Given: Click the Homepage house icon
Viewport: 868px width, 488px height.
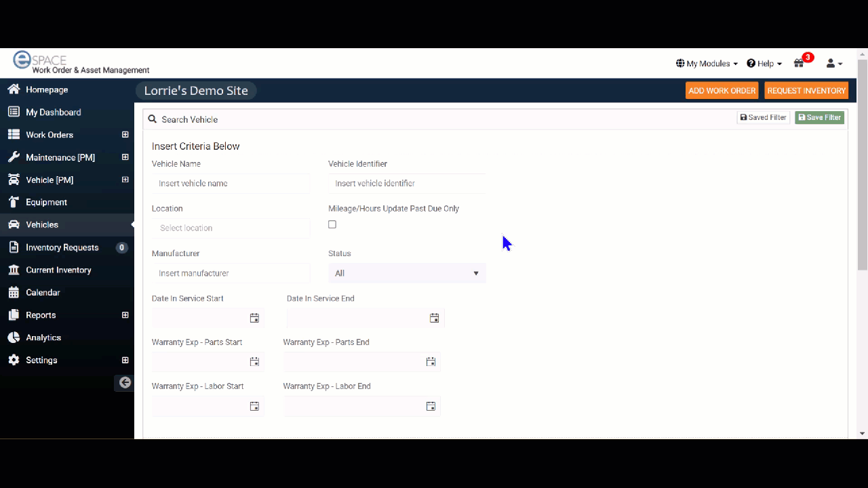Looking at the screenshot, I should (x=14, y=89).
